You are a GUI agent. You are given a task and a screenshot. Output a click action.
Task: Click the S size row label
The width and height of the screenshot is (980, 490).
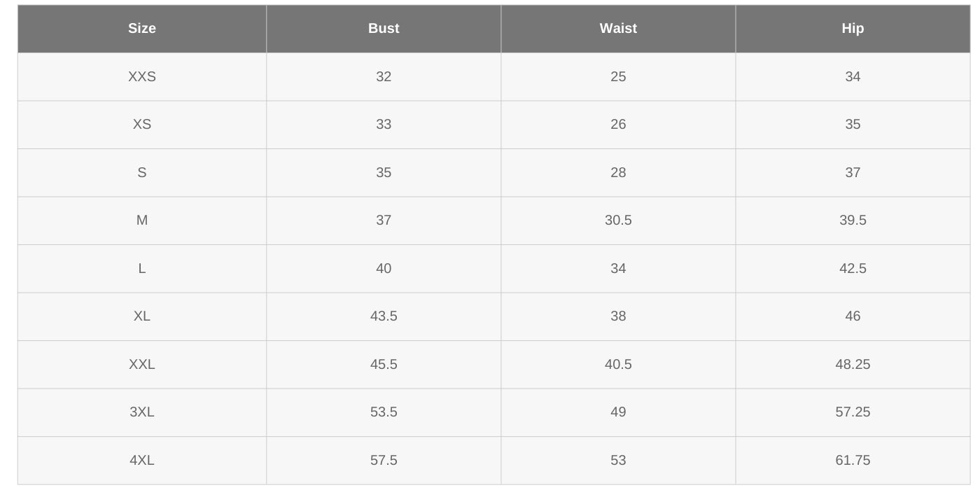click(142, 173)
